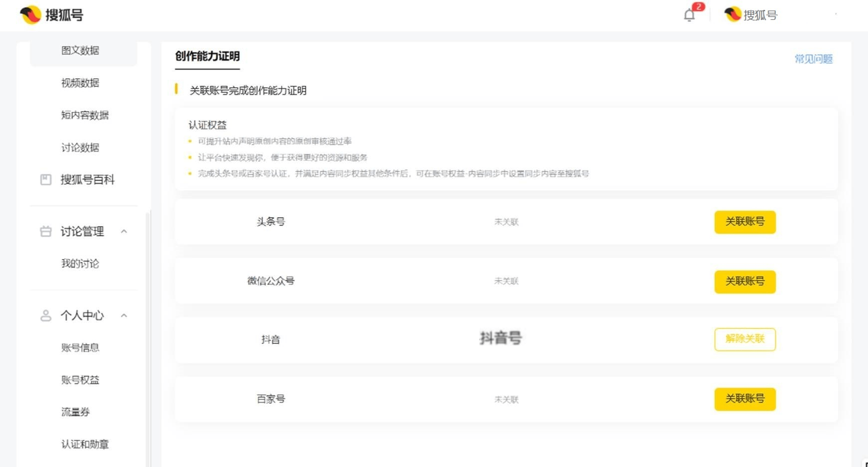
Task: Click 关联账号 button for 头条号
Action: (745, 222)
